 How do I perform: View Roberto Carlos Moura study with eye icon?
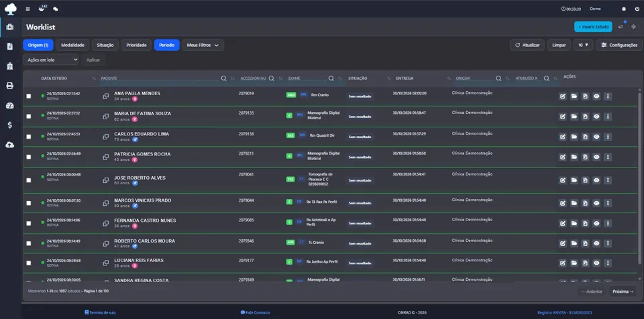click(x=596, y=243)
